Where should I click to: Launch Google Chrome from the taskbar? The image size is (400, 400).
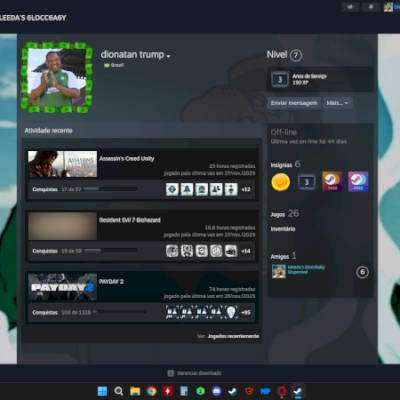pos(151,391)
